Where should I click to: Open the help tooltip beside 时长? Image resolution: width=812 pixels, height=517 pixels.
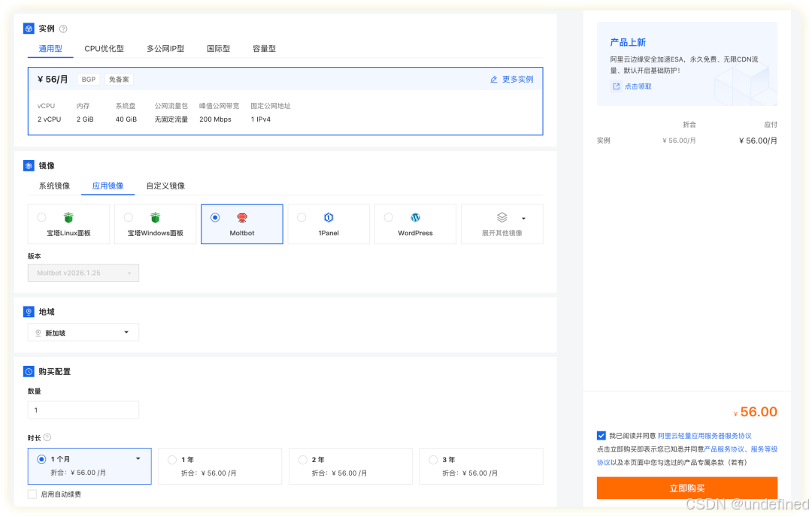pos(48,437)
